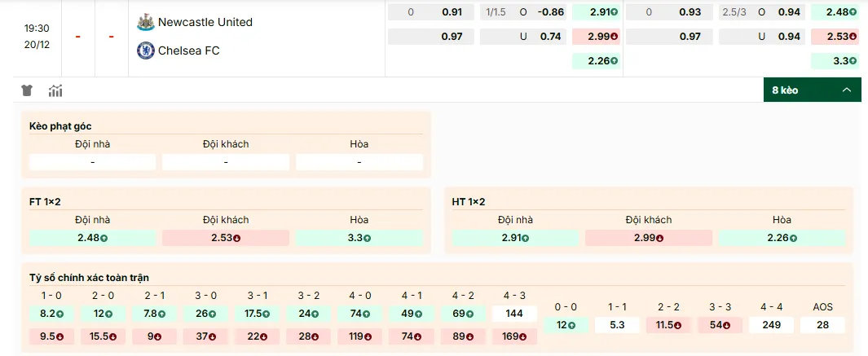Select FT 1×2 home odds 2.48

92,238
